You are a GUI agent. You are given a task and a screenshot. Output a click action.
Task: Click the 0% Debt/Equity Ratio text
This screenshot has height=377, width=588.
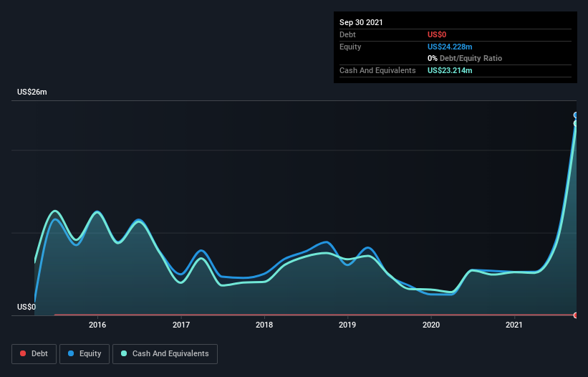[465, 59]
